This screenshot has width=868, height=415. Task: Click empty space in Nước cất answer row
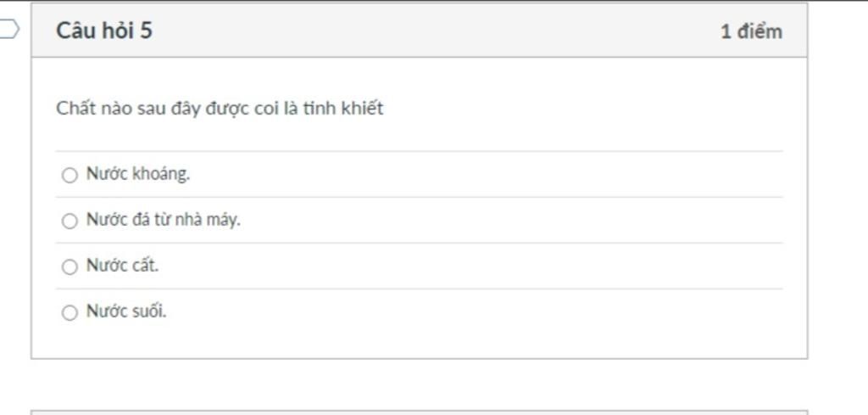click(x=470, y=266)
